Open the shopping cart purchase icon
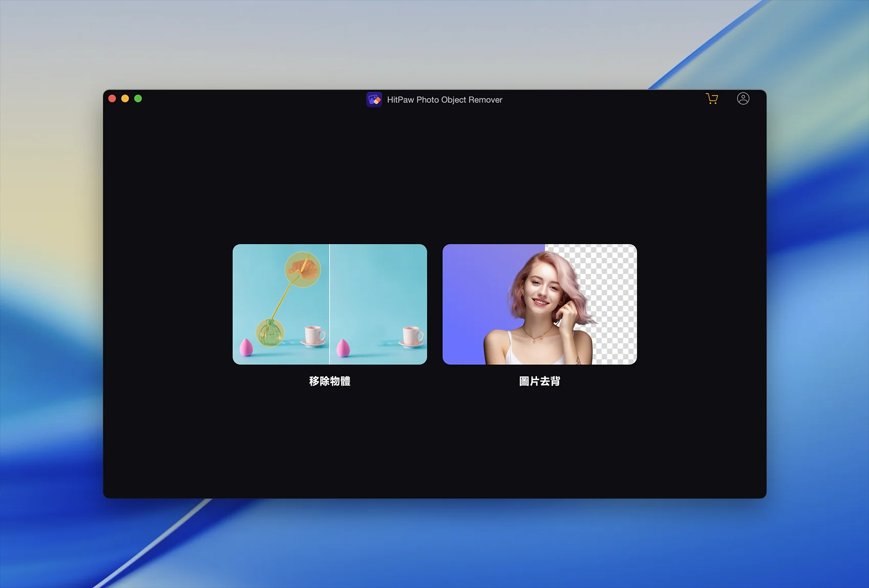The image size is (869, 588). 712,99
